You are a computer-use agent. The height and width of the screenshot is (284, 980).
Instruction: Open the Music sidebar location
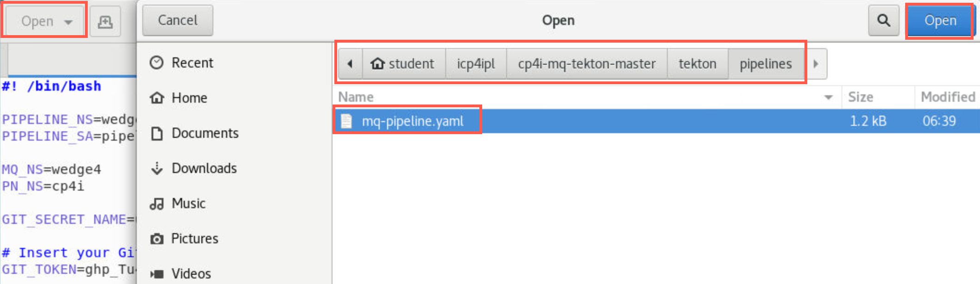coord(177,204)
